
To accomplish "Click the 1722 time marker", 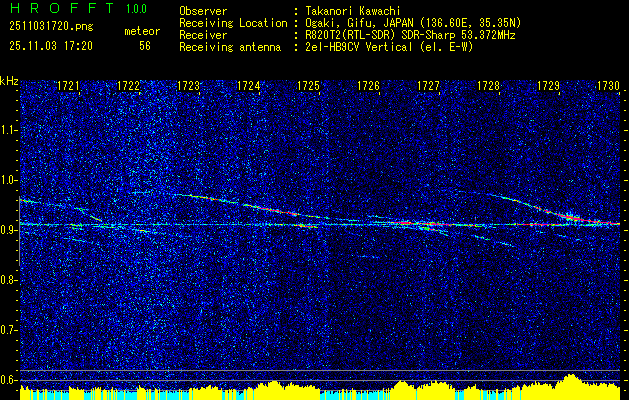I will pyautogui.click(x=128, y=85).
